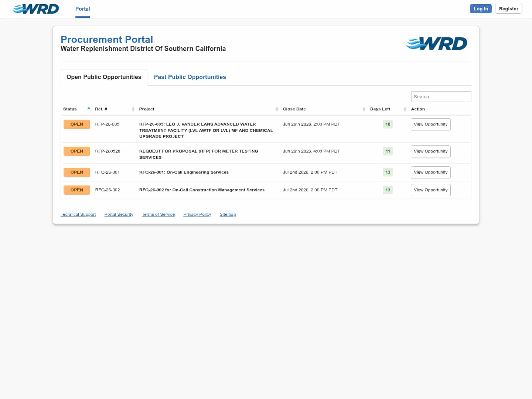Select the RFP-260528: reference cell
The height and width of the screenshot is (399, 532).
[108, 151]
